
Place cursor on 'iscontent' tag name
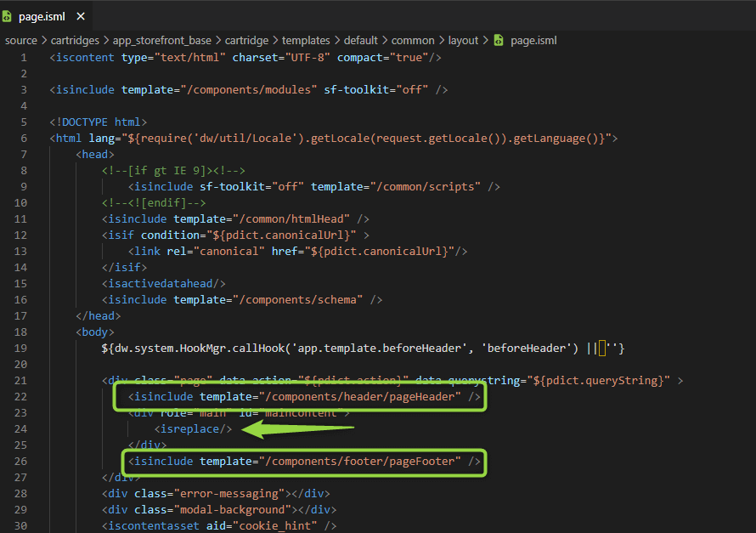(x=85, y=58)
